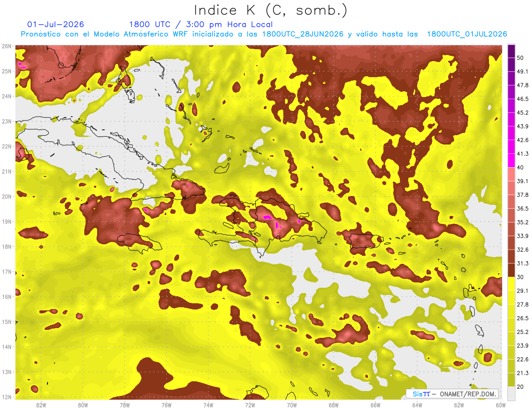The height and width of the screenshot is (411, 532).
Task: Click the "45.2" legend value
Action: [522, 113]
